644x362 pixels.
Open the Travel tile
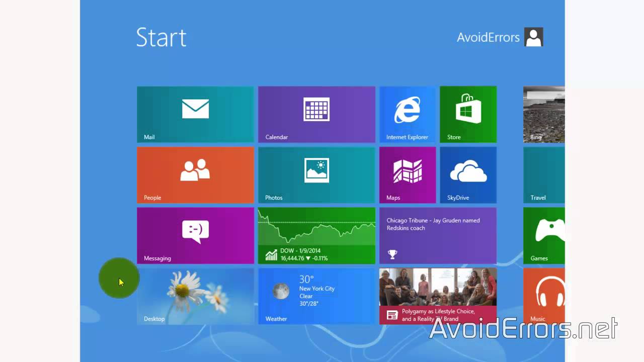[x=544, y=175]
